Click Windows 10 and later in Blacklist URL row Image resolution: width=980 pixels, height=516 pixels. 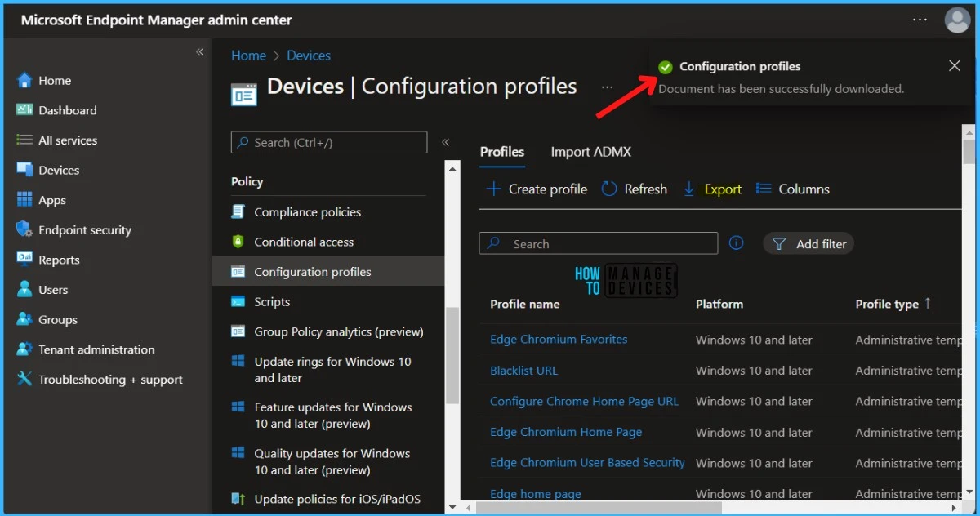754,370
